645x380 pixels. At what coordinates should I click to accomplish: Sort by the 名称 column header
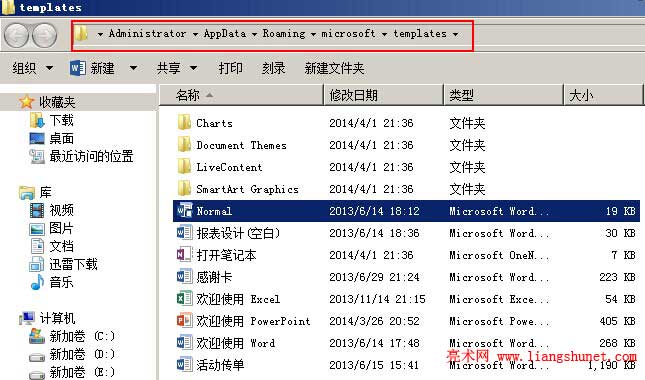[x=241, y=95]
